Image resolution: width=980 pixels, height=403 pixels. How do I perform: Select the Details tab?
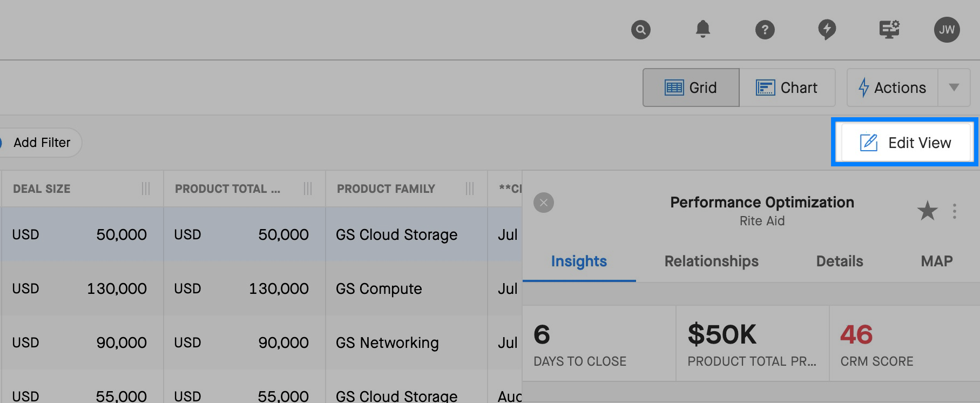tap(840, 261)
